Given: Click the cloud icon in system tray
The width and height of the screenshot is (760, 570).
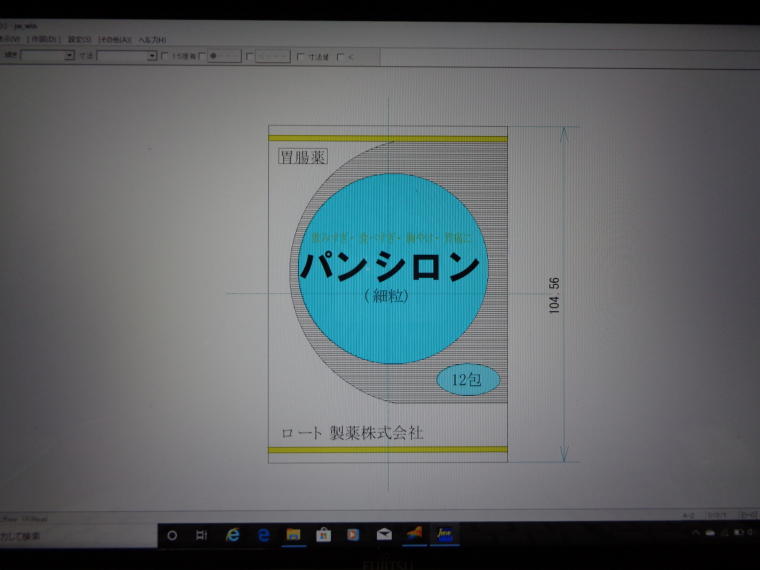Looking at the screenshot, I should click(710, 533).
